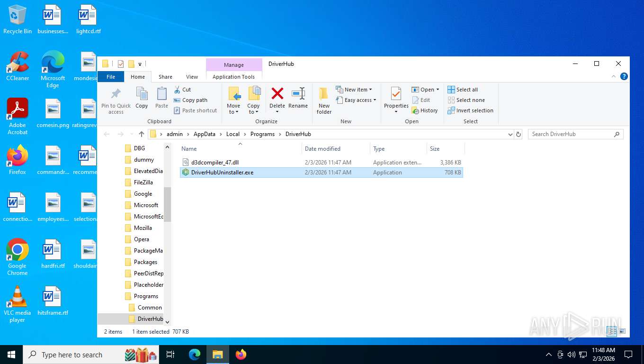Open the New item dropdown
Screen dimensions: 644x364
tap(354, 90)
